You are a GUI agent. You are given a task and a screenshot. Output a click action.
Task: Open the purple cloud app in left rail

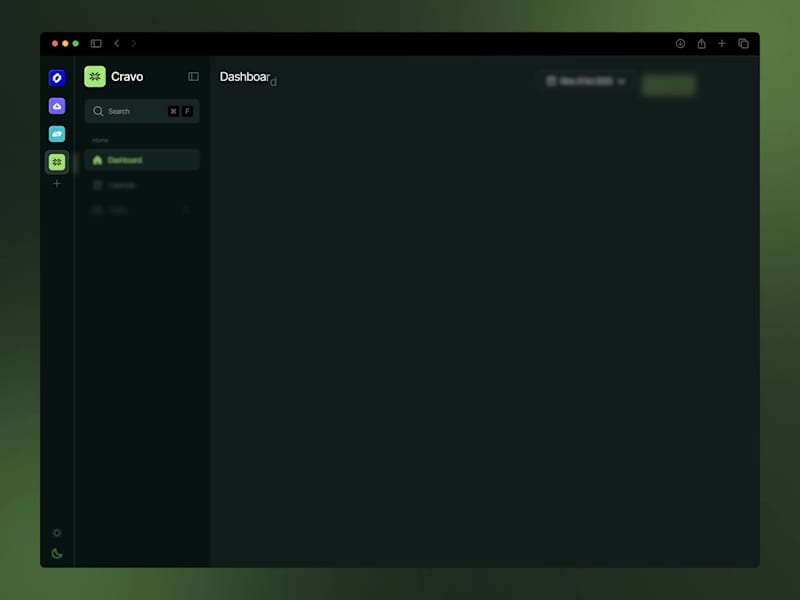click(x=57, y=106)
